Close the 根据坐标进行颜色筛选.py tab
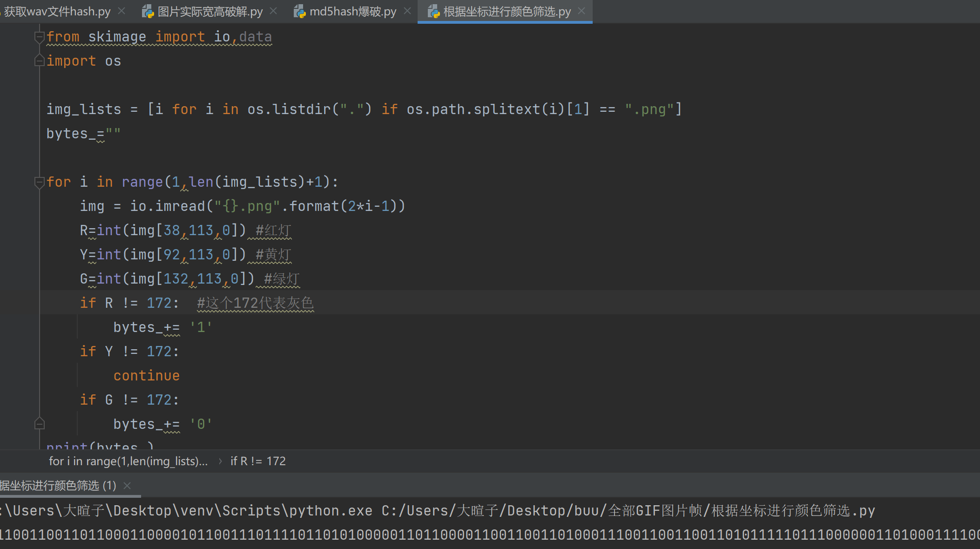 coord(581,11)
